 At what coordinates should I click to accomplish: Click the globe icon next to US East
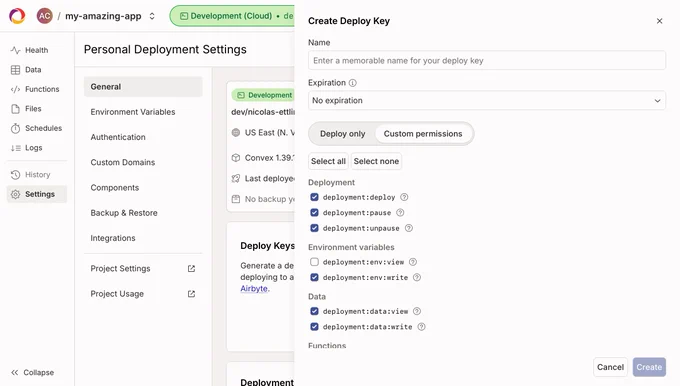pyautogui.click(x=236, y=133)
